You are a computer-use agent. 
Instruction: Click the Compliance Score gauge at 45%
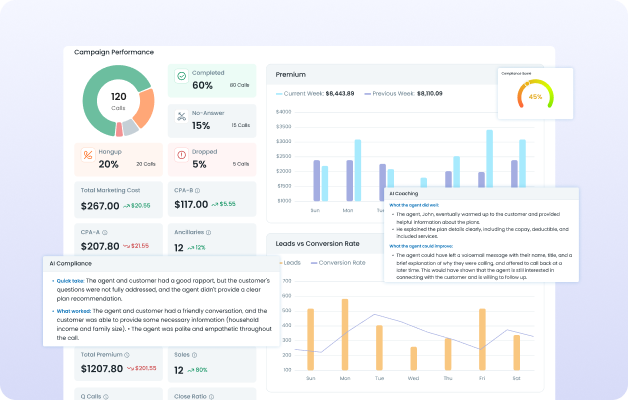(x=535, y=95)
